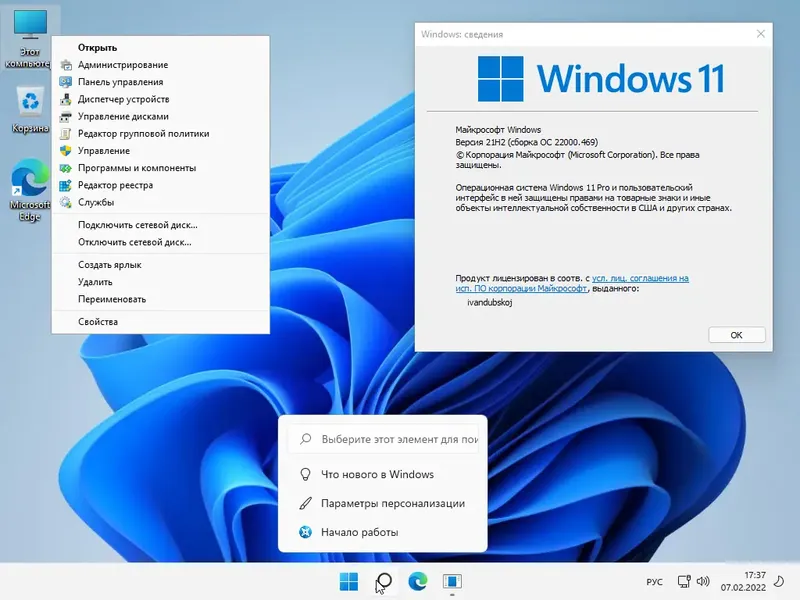Click OK in the Windows version dialog
The image size is (800, 600).
pos(736,334)
